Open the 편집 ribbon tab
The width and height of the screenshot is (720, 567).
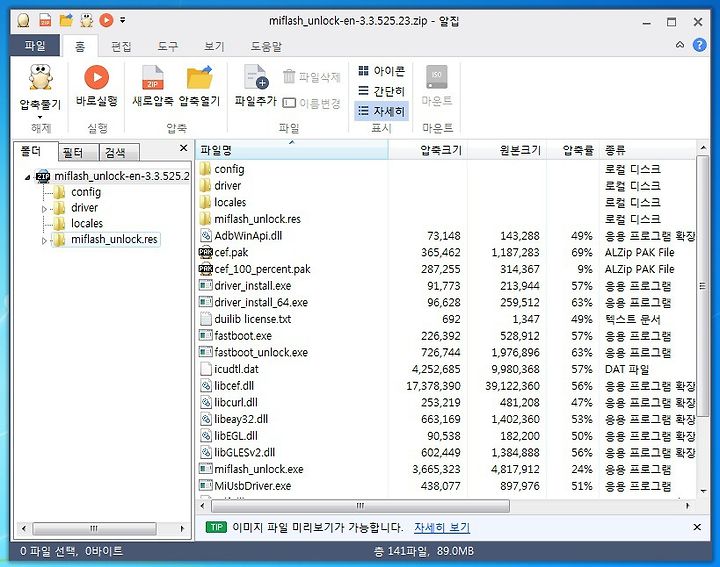(x=121, y=46)
